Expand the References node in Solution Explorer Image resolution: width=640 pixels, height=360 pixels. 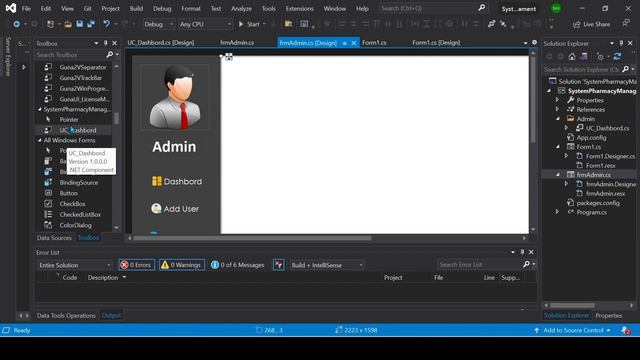558,109
